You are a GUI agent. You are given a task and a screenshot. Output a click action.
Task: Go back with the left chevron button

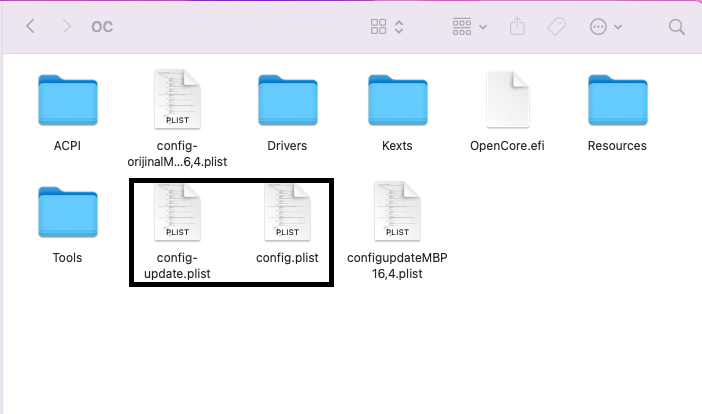(30, 26)
